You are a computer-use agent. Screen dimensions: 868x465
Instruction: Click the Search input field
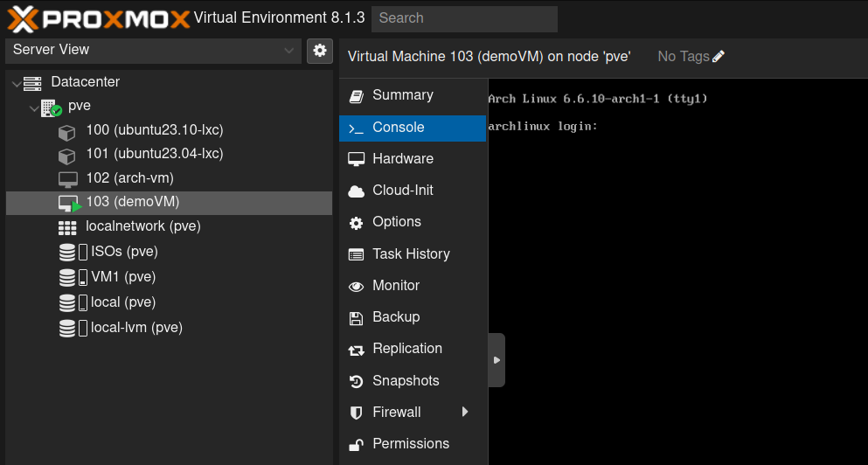[x=463, y=18]
